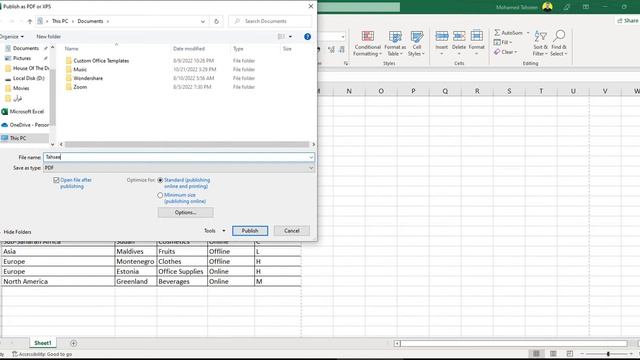Image resolution: width=640 pixels, height=360 pixels.
Task: Click the Insert cells icon in Excel
Action: pos(442,36)
